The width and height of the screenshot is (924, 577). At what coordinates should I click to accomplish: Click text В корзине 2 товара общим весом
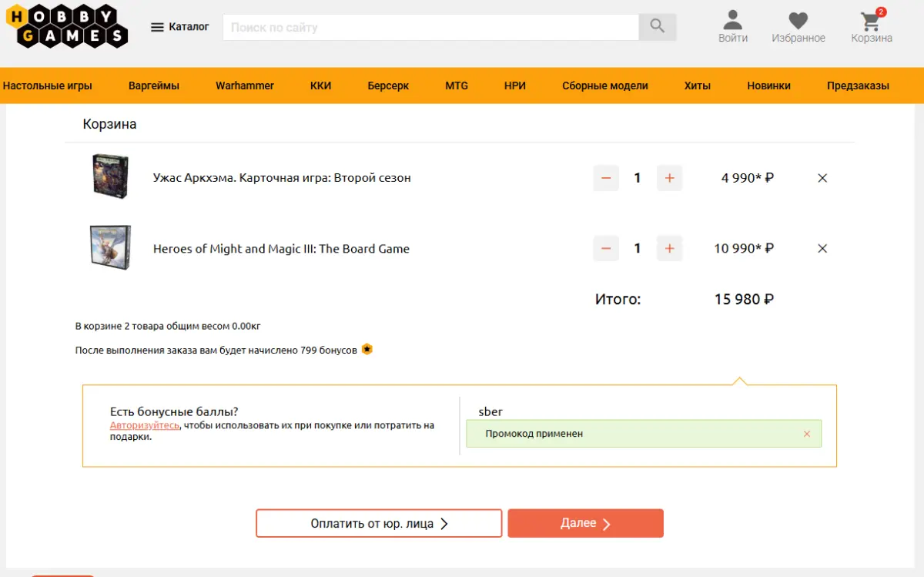168,326
